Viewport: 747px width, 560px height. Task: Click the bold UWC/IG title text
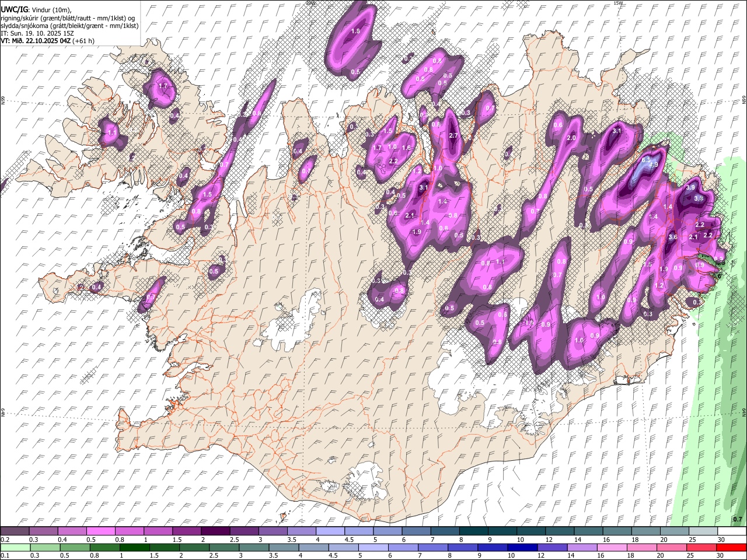coord(13,9)
